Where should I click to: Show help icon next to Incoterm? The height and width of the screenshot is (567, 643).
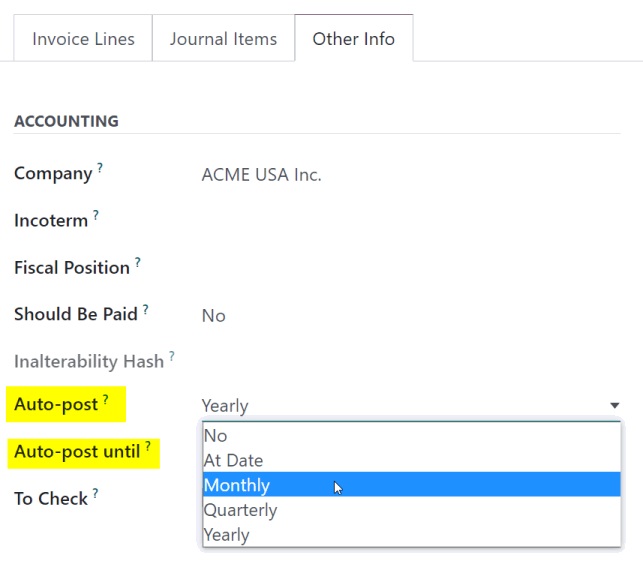click(x=96, y=215)
